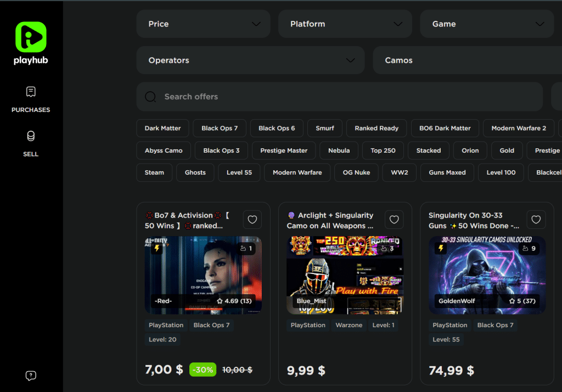Image resolution: width=562 pixels, height=392 pixels.
Task: Select the Black Ops 3 tag
Action: pyautogui.click(x=221, y=150)
